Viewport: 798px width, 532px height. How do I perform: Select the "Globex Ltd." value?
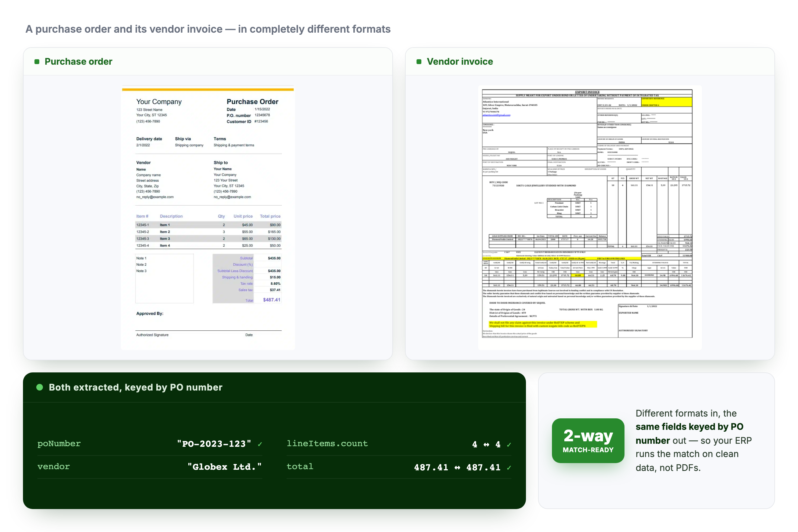tap(225, 467)
